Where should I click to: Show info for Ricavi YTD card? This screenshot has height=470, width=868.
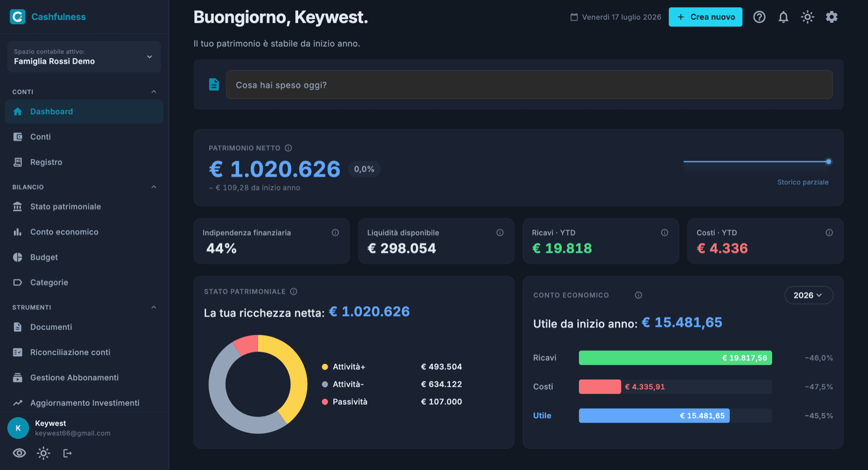click(x=665, y=233)
